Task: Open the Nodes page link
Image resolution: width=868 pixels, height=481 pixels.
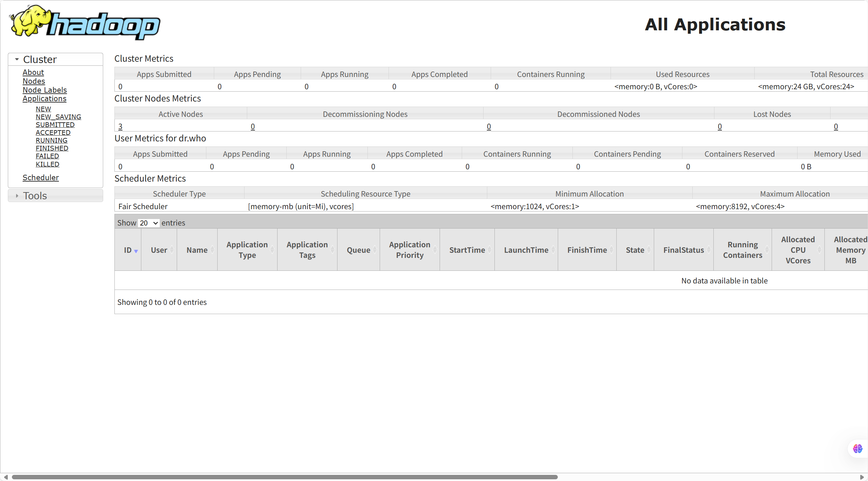Action: click(x=34, y=81)
